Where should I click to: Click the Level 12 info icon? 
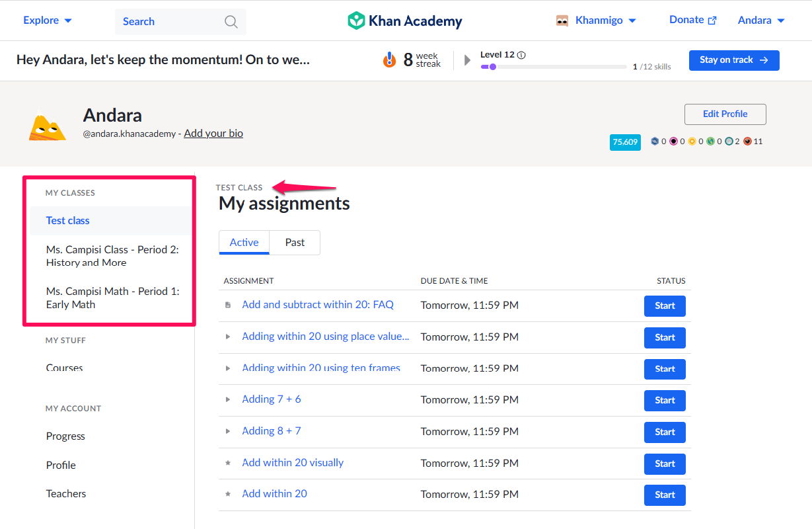click(x=521, y=55)
